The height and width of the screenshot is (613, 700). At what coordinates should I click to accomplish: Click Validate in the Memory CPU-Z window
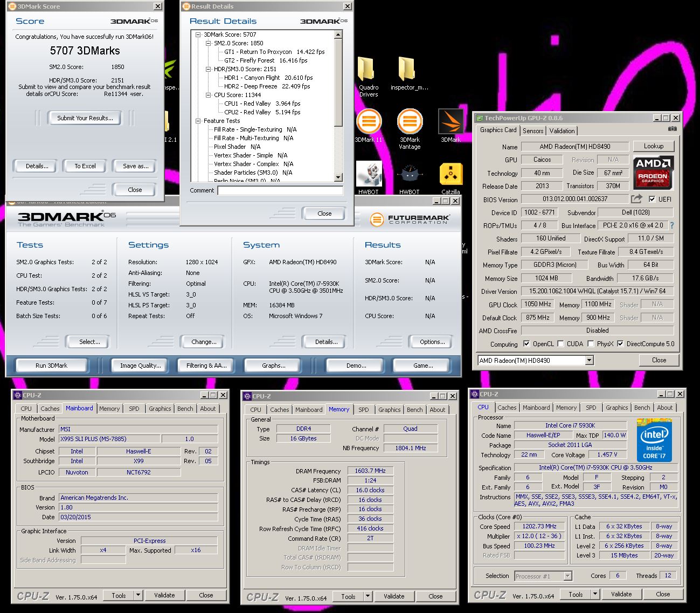click(x=394, y=596)
